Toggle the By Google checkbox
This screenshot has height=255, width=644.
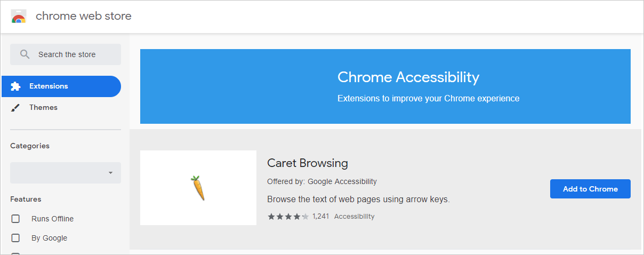15,238
